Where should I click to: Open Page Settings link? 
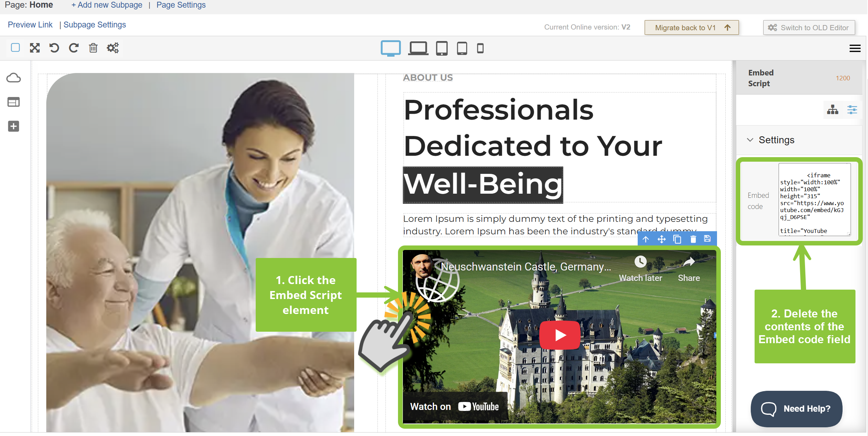(x=181, y=5)
